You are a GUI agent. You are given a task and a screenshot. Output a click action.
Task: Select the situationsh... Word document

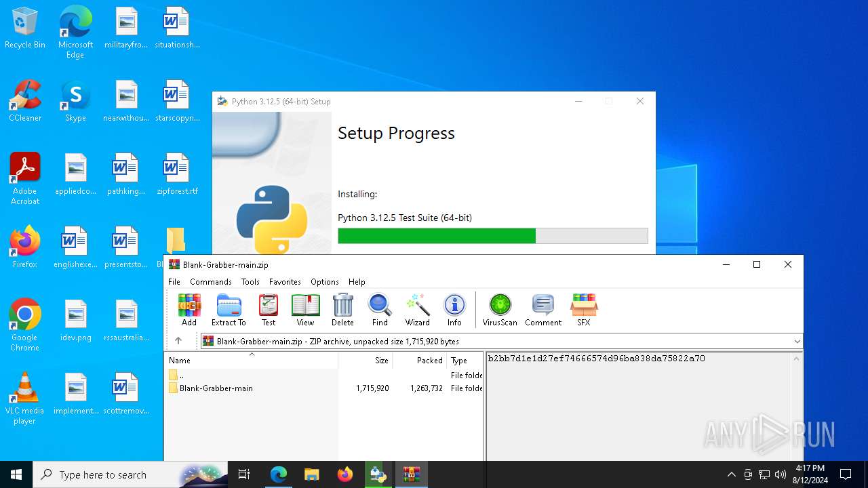click(x=177, y=28)
